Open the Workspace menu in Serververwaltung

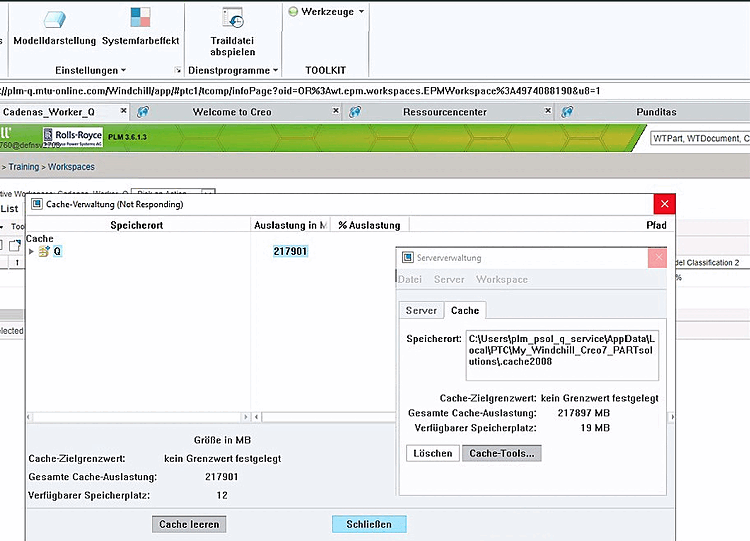tap(502, 279)
